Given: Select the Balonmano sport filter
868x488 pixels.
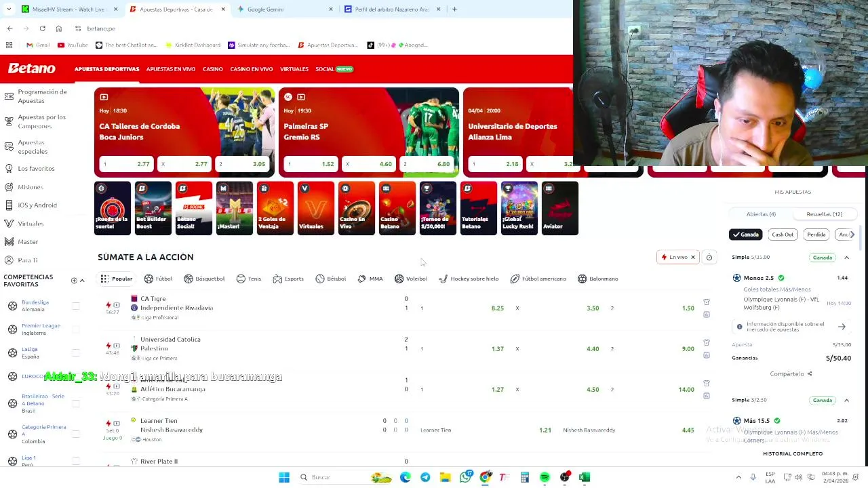Looking at the screenshot, I should coord(598,279).
